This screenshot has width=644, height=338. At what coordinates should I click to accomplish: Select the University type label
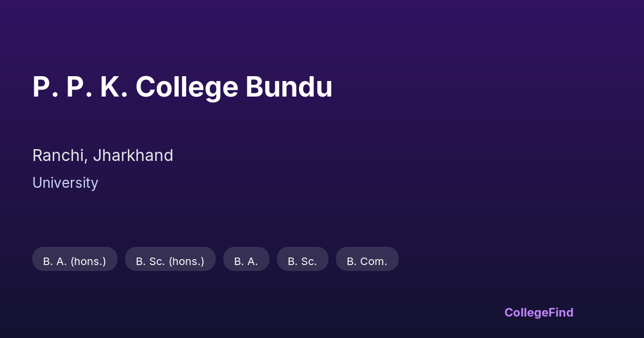tap(65, 183)
